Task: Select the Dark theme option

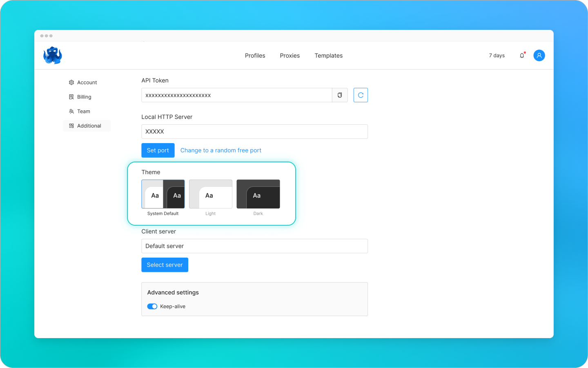Action: (x=258, y=194)
